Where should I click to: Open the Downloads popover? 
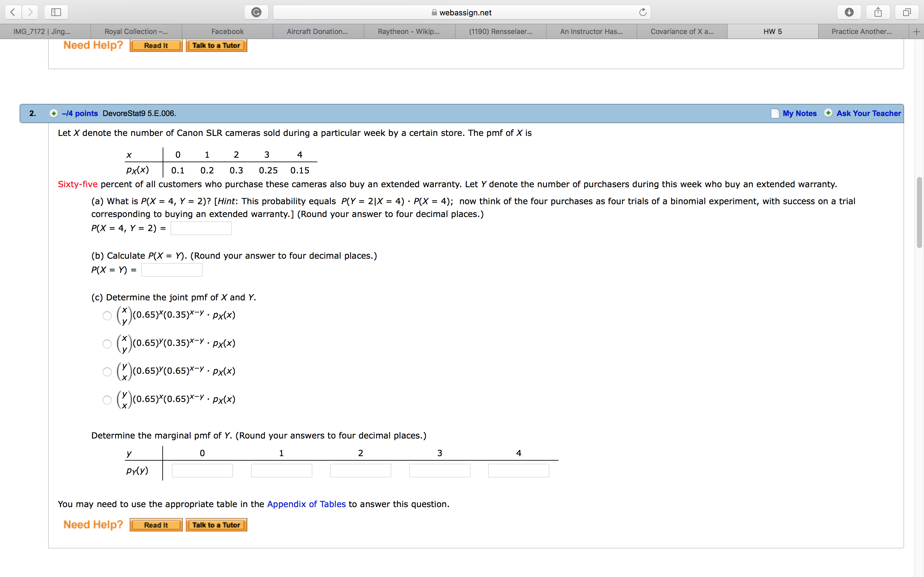849,12
